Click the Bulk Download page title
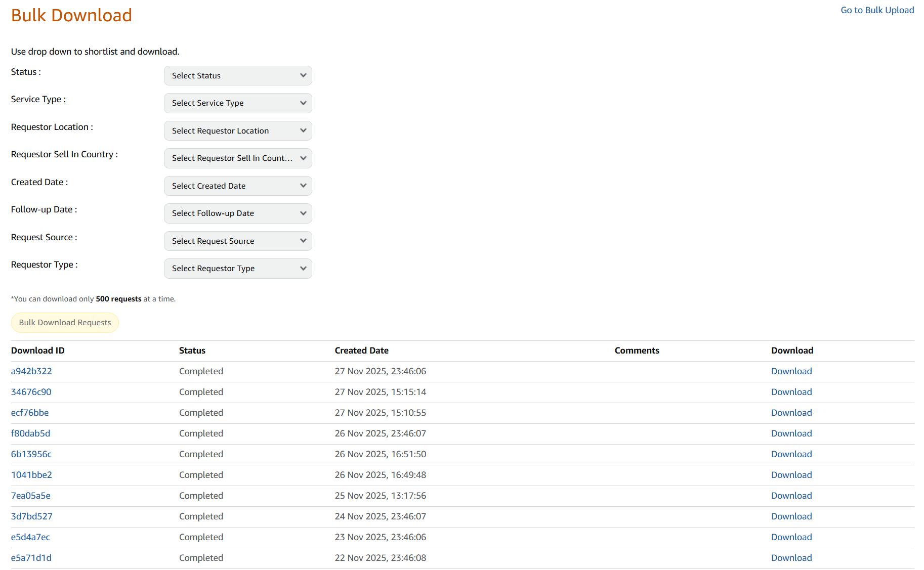This screenshot has height=570, width=924. pos(71,15)
